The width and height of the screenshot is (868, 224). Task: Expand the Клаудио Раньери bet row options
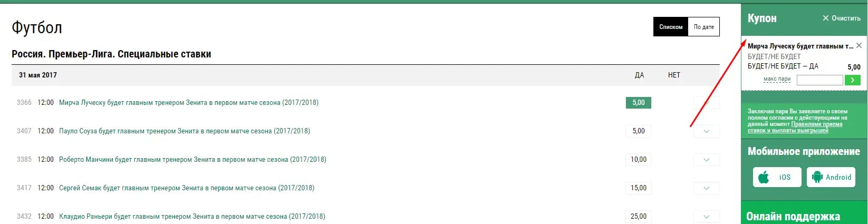click(707, 217)
